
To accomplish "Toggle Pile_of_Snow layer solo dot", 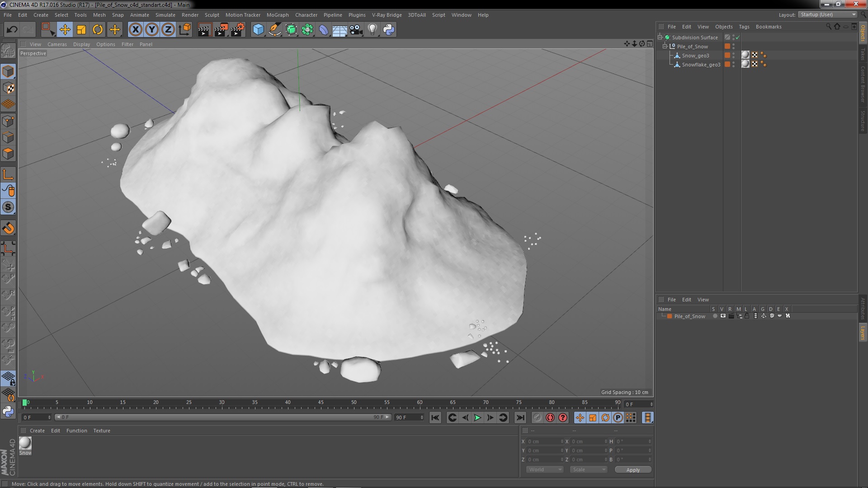I will [x=715, y=316].
